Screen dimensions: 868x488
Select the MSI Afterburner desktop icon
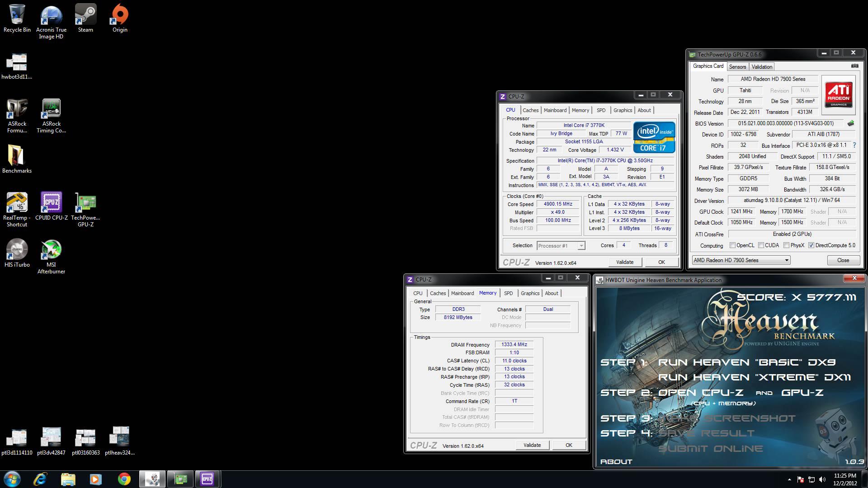51,257
